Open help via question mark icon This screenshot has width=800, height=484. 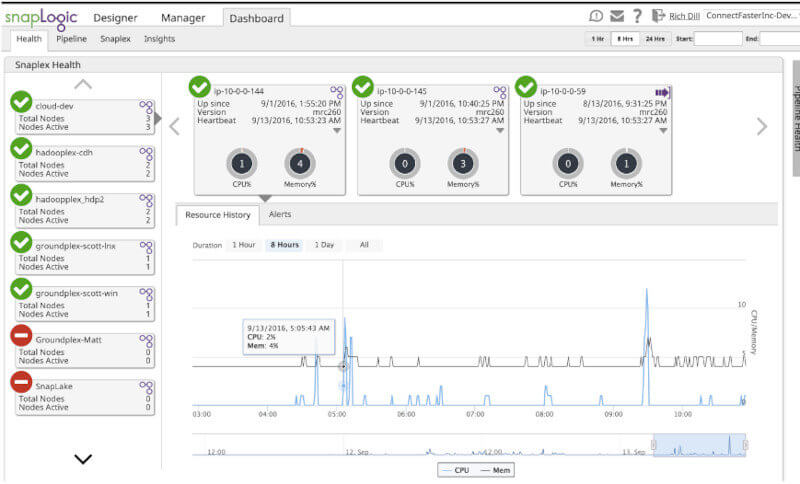(637, 16)
